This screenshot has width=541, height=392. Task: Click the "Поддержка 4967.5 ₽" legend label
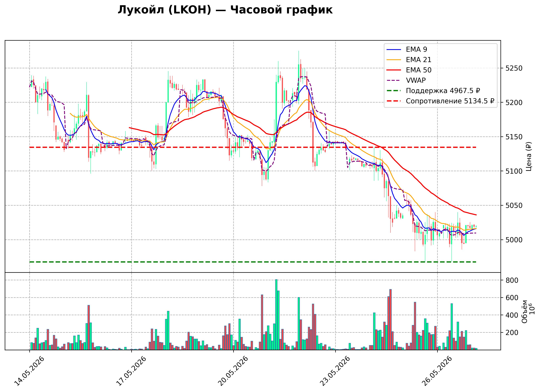(x=443, y=91)
